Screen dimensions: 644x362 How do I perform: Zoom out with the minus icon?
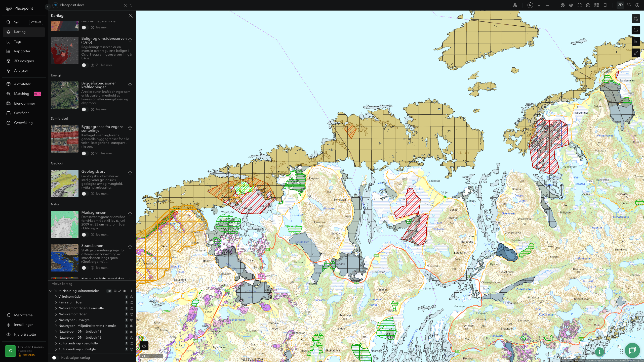pos(547,5)
